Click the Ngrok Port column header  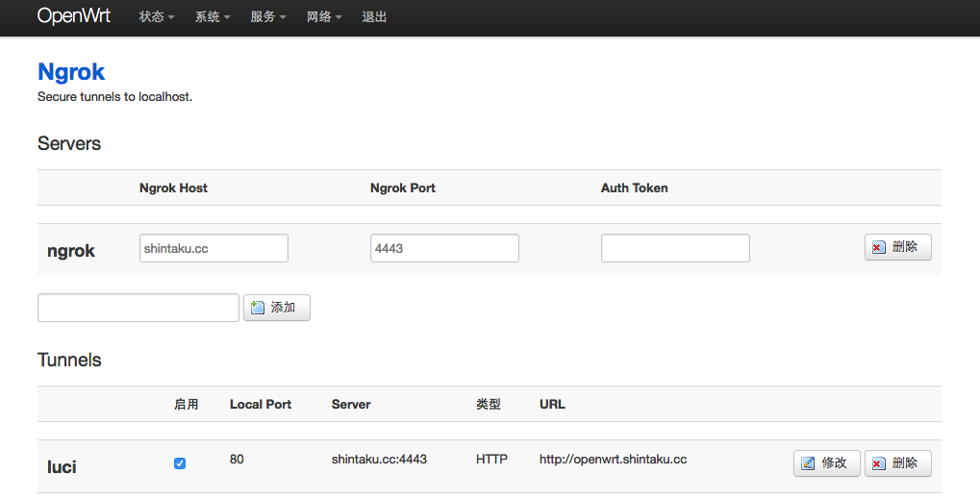click(x=403, y=188)
